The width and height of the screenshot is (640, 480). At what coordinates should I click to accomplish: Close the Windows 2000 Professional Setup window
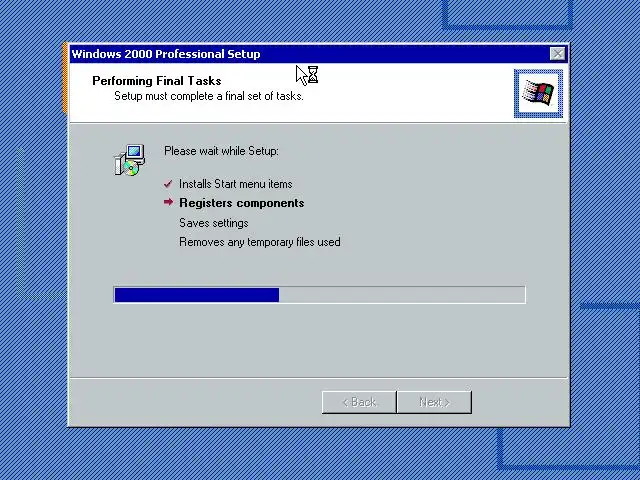coord(557,54)
